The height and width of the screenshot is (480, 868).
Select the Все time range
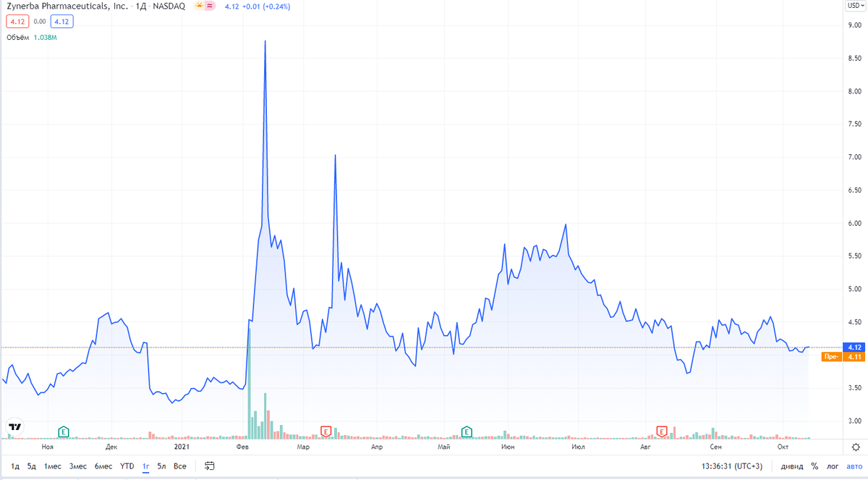tap(180, 466)
